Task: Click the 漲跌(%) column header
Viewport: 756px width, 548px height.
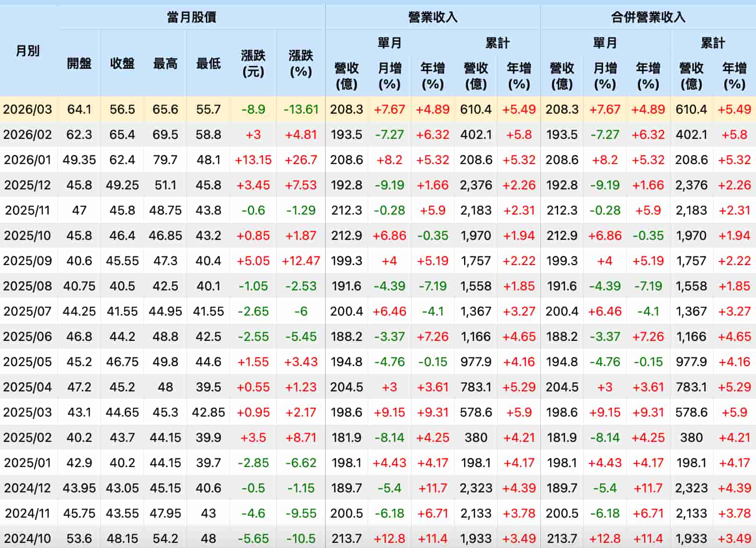Action: click(301, 64)
